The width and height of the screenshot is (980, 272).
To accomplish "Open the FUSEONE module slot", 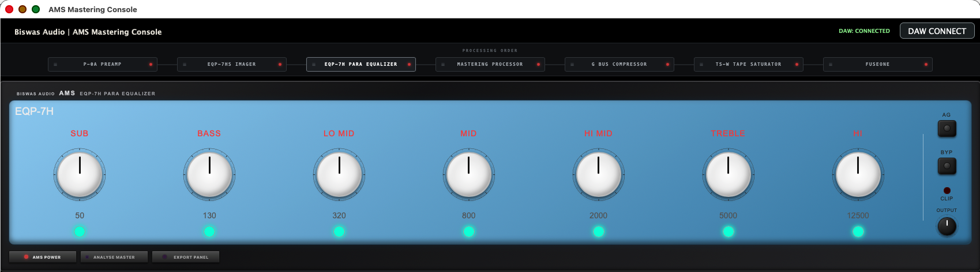I will click(878, 64).
